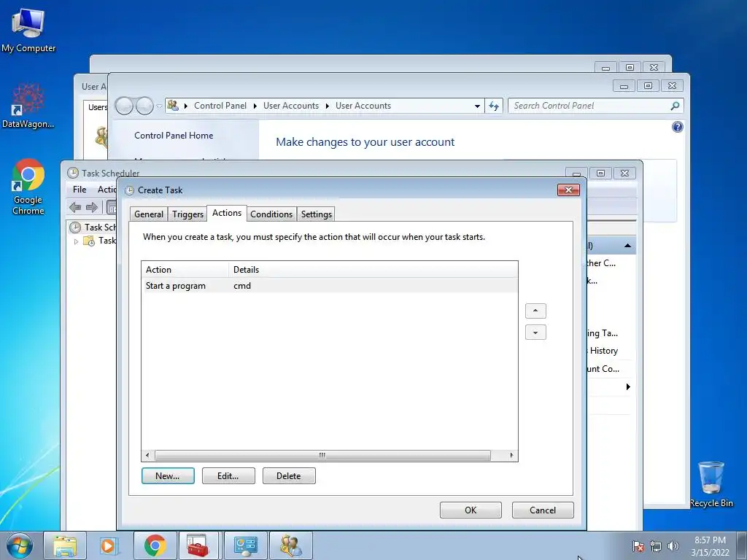Click cmd in Details column
Image resolution: width=747 pixels, height=560 pixels.
pos(242,286)
